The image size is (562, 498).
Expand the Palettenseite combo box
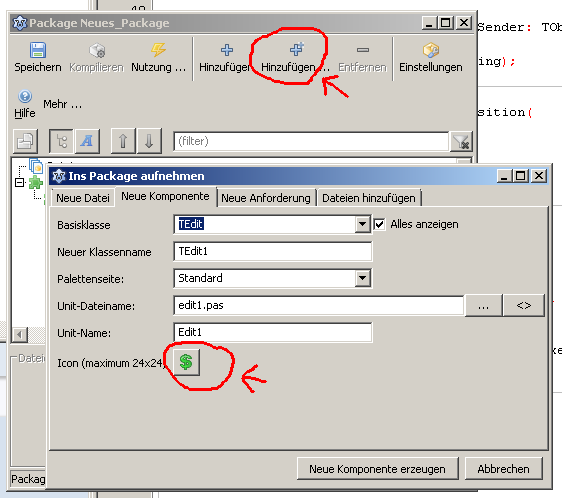[362, 278]
